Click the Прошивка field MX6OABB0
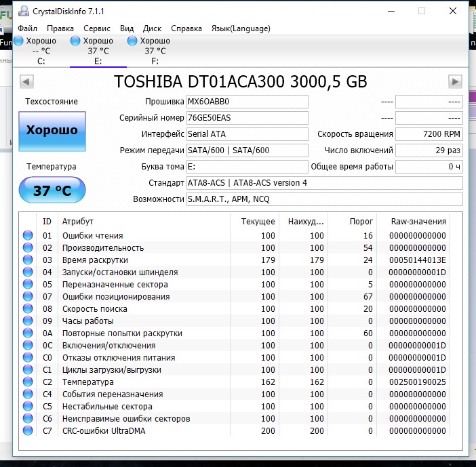Image resolution: width=476 pixels, height=467 pixels. tap(247, 102)
